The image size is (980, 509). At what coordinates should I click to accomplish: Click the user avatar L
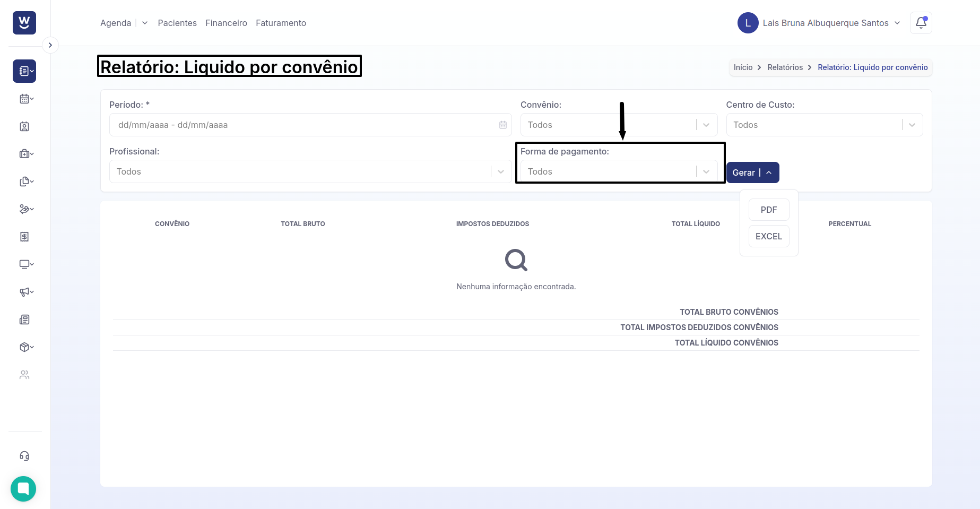pyautogui.click(x=748, y=23)
